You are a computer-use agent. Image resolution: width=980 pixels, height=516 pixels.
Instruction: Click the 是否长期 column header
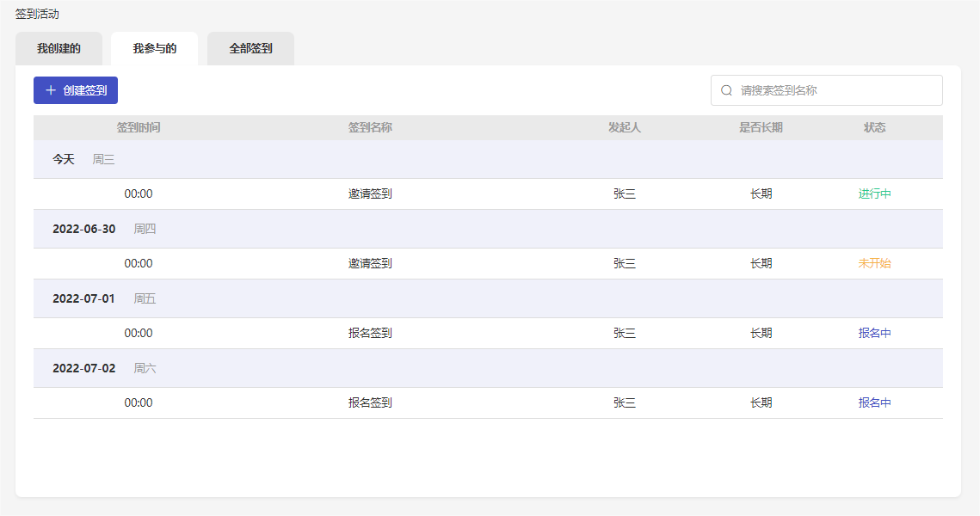coord(761,127)
